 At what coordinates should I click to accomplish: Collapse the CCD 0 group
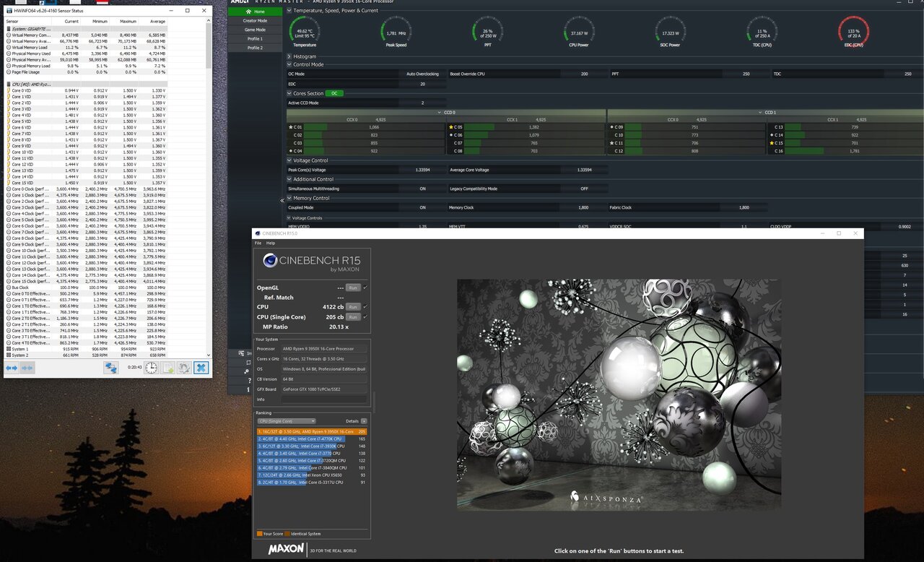coord(440,112)
